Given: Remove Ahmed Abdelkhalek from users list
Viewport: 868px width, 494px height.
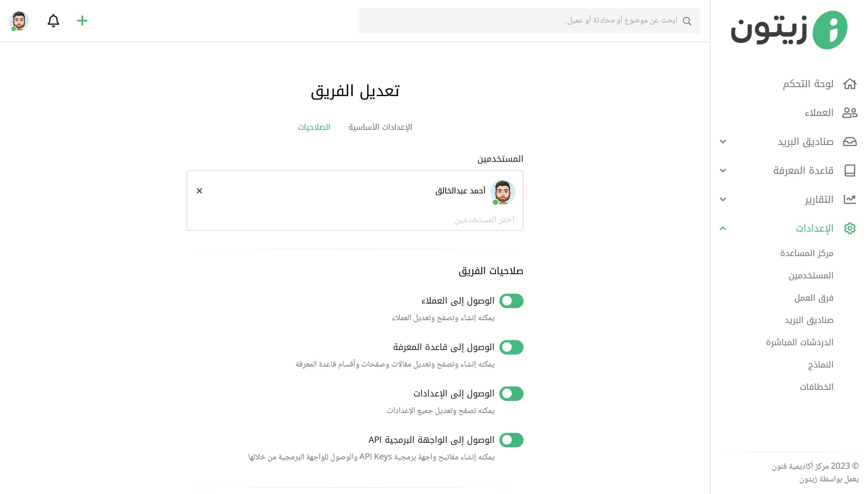Looking at the screenshot, I should pos(199,191).
